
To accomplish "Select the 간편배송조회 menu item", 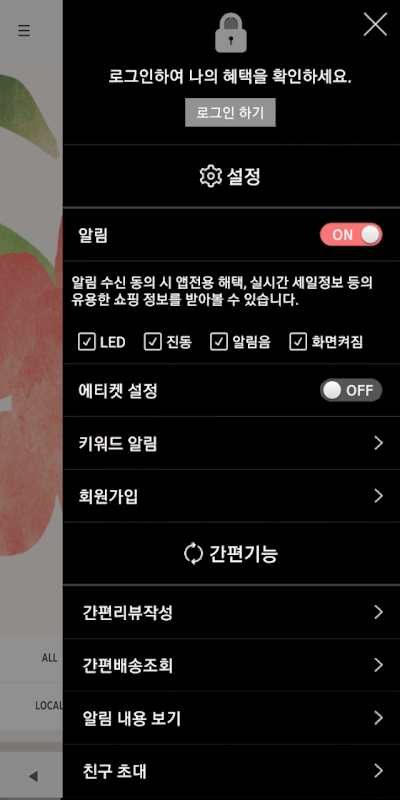I will click(x=232, y=665).
